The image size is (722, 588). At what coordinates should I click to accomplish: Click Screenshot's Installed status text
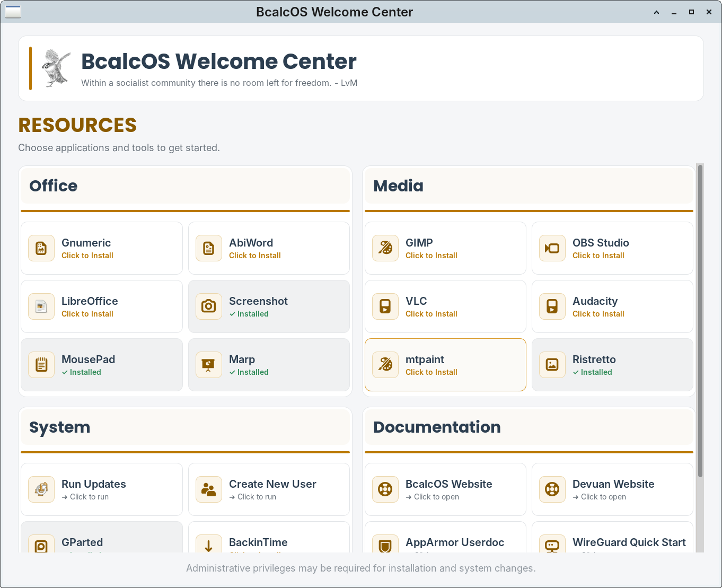[249, 314]
